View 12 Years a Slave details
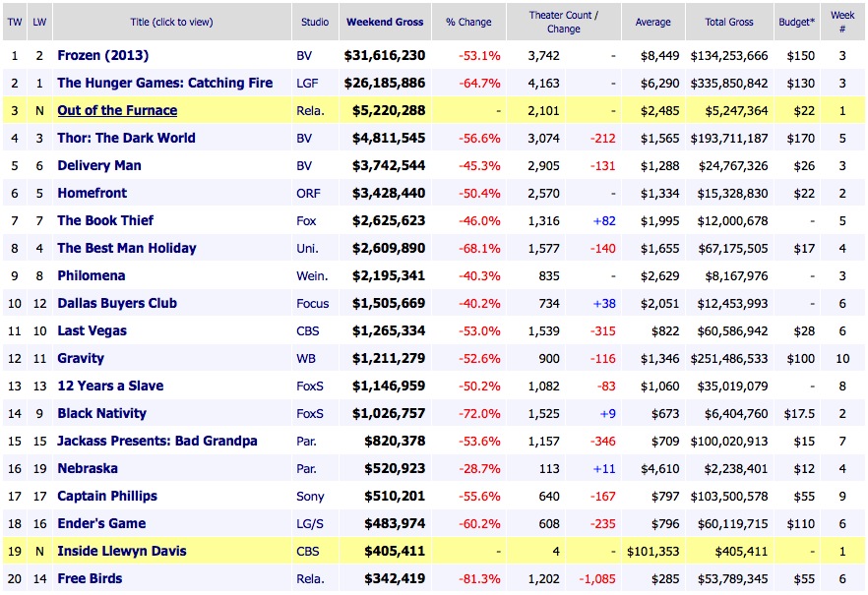The image size is (868, 595). tap(112, 386)
